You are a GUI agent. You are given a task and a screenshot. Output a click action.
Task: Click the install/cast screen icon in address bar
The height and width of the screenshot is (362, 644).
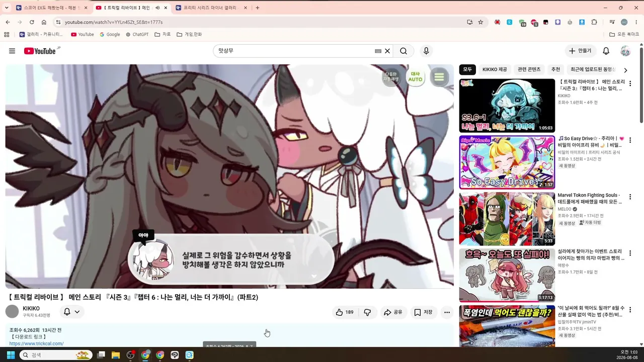469,22
